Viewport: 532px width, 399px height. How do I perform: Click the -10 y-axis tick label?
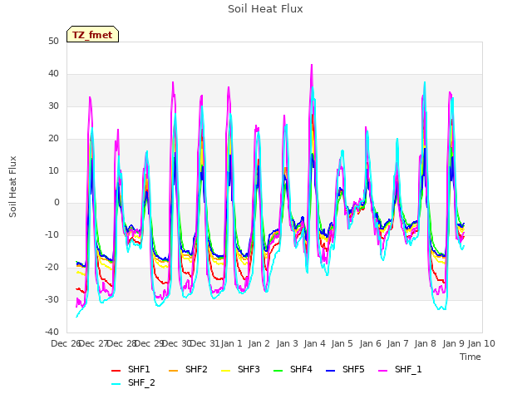click(x=52, y=234)
